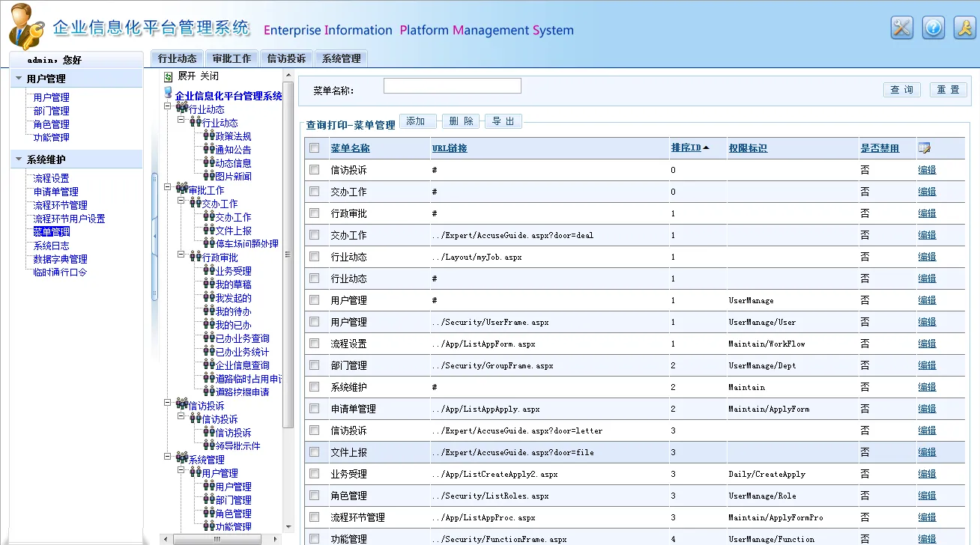Open the wrench and screwdriver settings icon
Viewport: 980px width, 545px height.
901,28
